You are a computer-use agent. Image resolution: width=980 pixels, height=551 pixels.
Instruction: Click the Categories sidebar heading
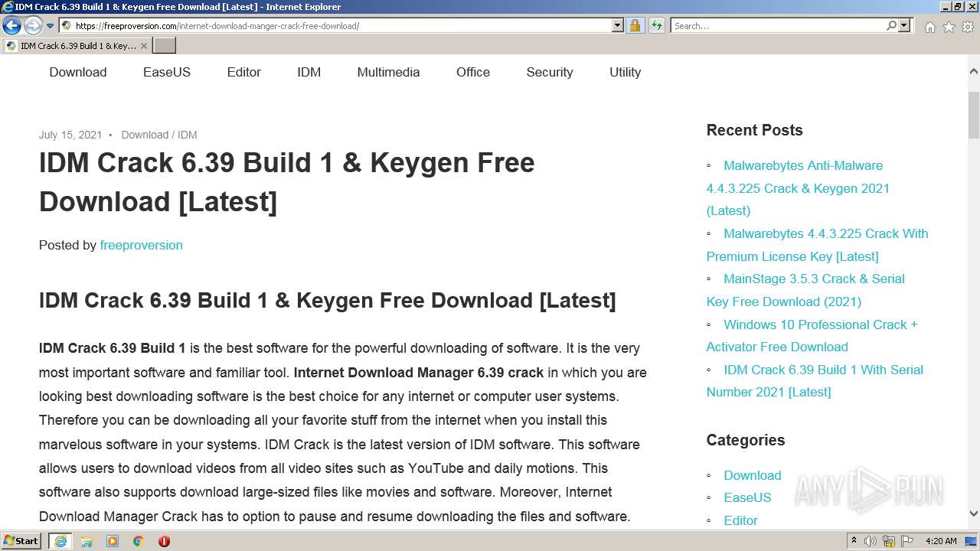pos(746,440)
